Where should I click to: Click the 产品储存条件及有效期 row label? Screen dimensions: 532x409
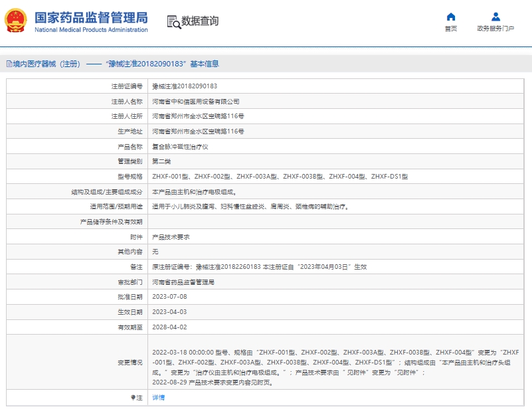coord(112,222)
